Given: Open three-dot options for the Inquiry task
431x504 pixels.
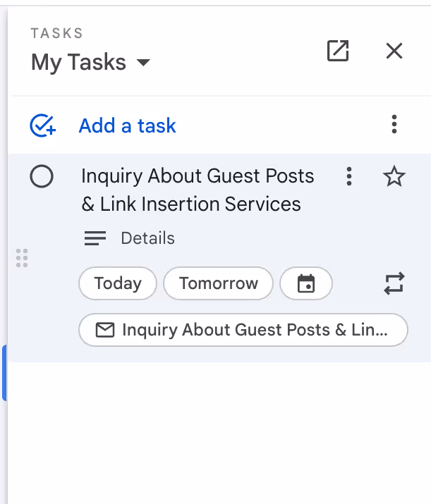Looking at the screenshot, I should (349, 176).
